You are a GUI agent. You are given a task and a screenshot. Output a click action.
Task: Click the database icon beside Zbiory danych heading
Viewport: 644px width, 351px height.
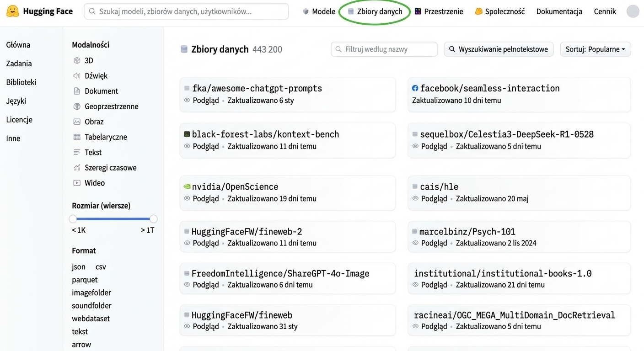[x=184, y=49]
